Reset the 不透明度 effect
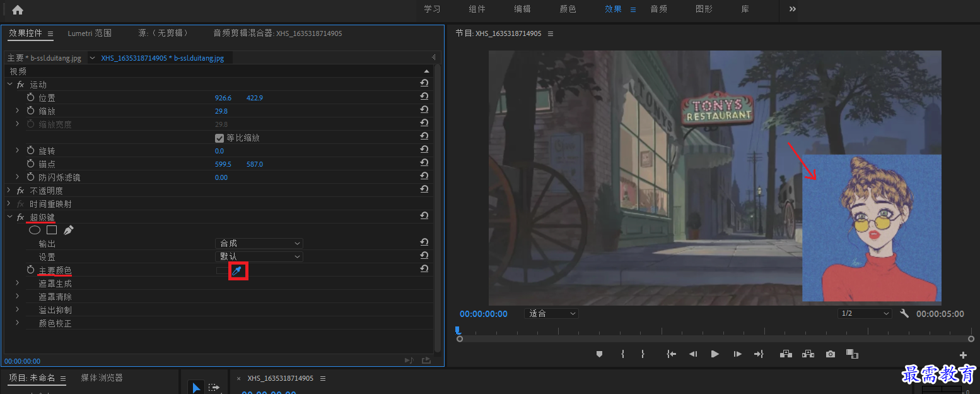Image resolution: width=980 pixels, height=394 pixels. point(424,189)
